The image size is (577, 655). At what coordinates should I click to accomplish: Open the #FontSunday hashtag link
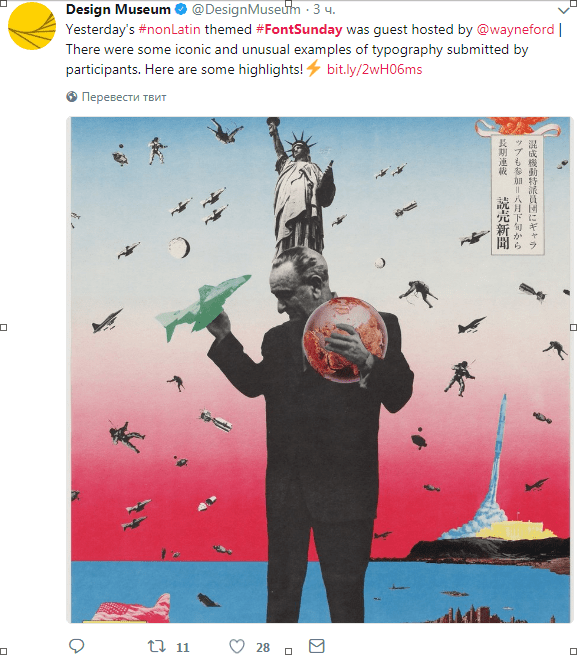pos(299,29)
